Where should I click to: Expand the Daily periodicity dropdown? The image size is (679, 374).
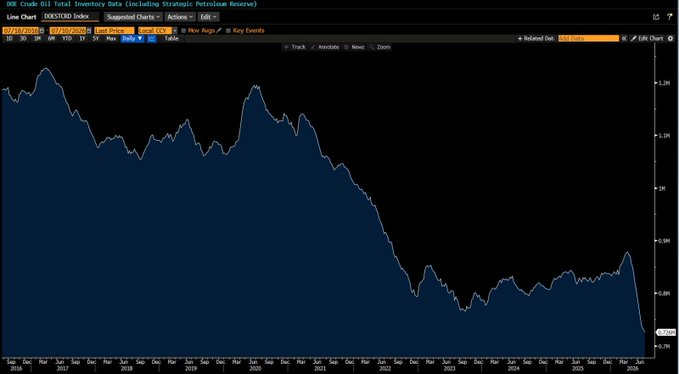point(133,39)
